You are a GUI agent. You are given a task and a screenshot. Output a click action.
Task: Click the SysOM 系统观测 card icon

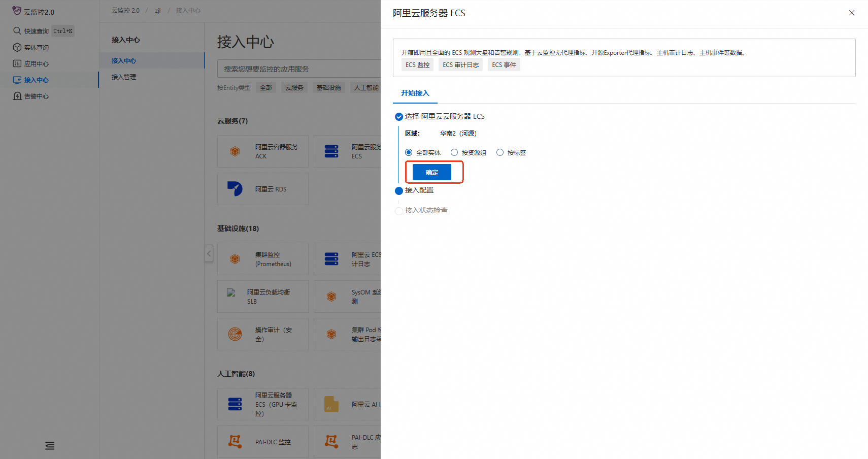click(331, 297)
